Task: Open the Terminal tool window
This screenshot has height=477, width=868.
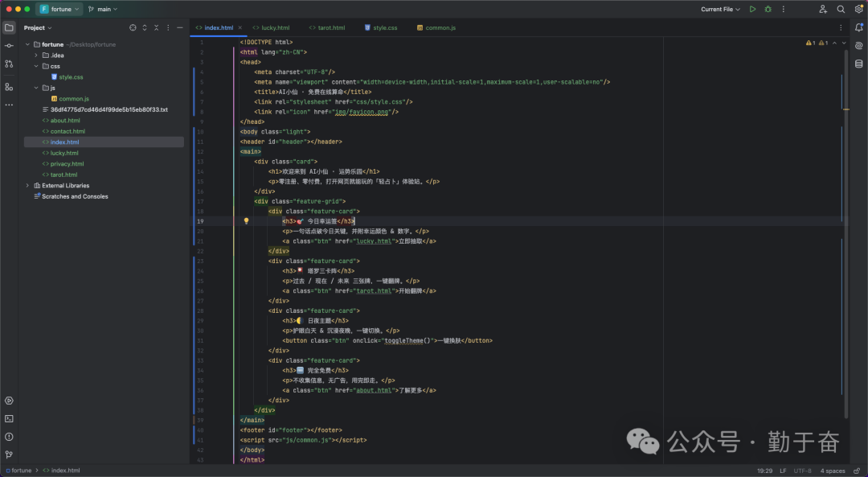Action: tap(9, 419)
